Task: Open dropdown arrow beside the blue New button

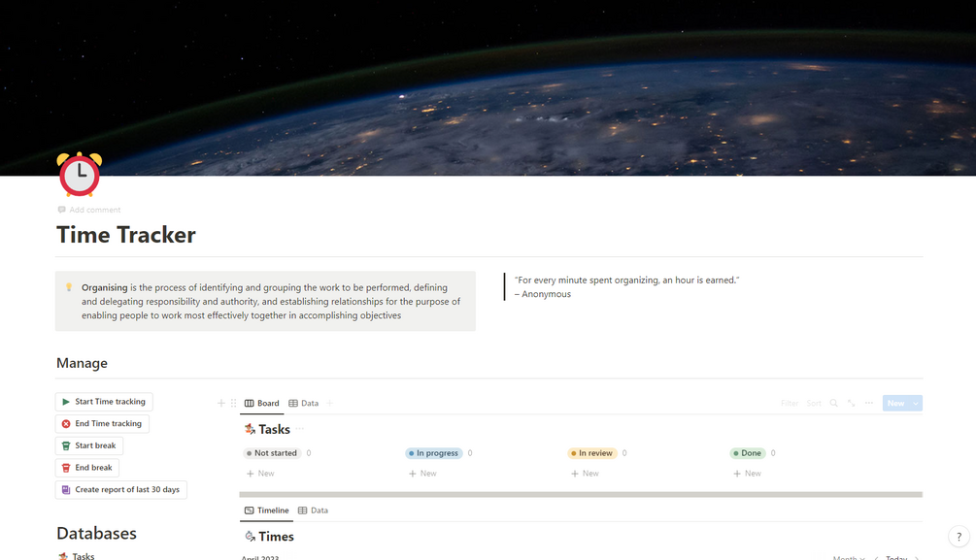Action: pyautogui.click(x=916, y=403)
